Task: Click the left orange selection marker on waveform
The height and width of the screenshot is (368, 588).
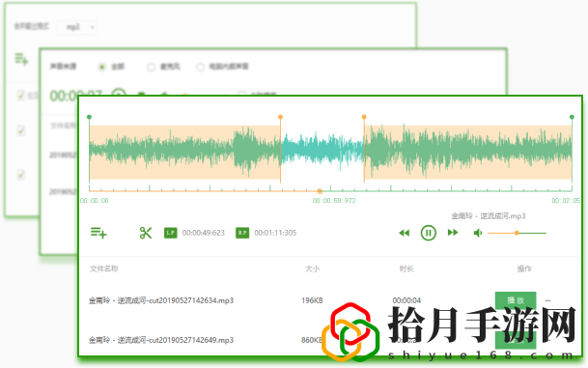Action: point(280,117)
